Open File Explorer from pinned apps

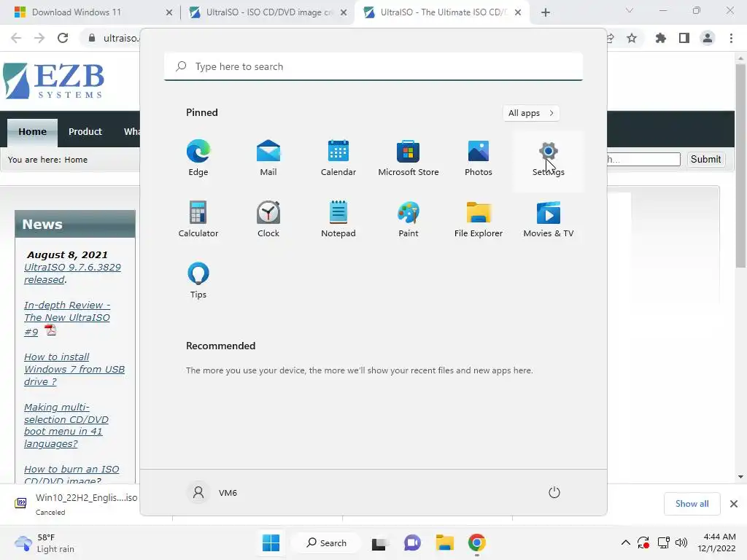point(479,219)
